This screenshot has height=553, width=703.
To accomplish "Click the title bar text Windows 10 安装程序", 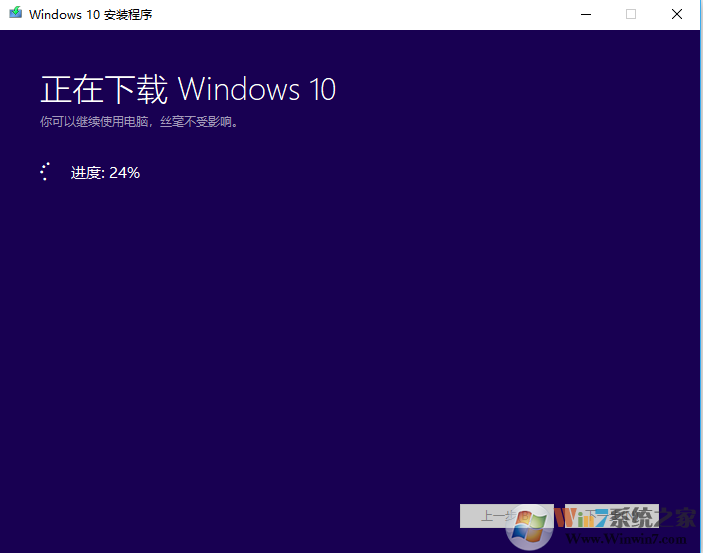I will click(x=91, y=15).
